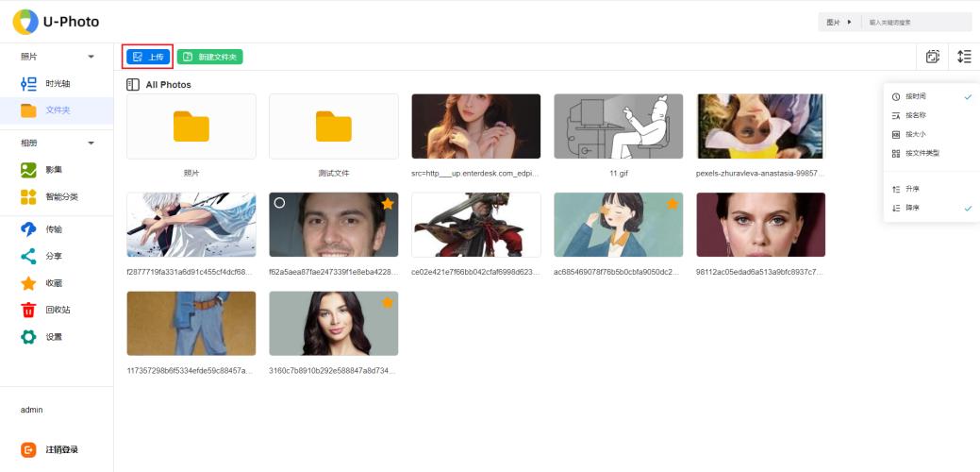This screenshot has height=472, width=980.
Task: Collapse the 相册 sidebar section
Action: [x=91, y=143]
